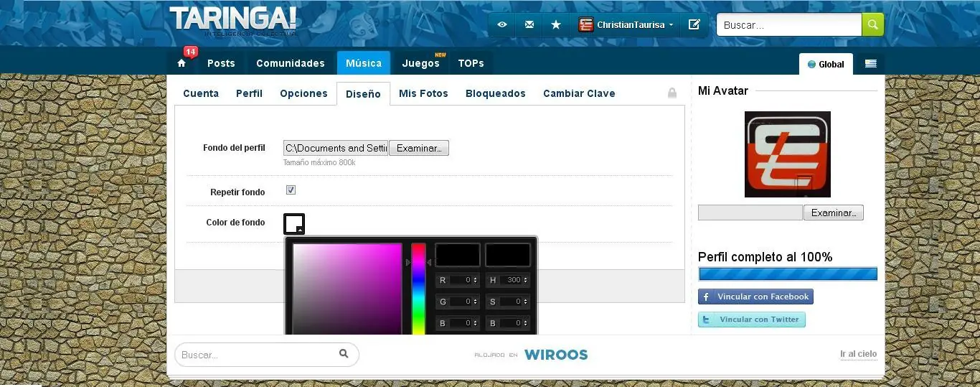Click the small avatar beside ChristianTaurisa
Image resolution: width=980 pixels, height=387 pixels.
pyautogui.click(x=586, y=24)
